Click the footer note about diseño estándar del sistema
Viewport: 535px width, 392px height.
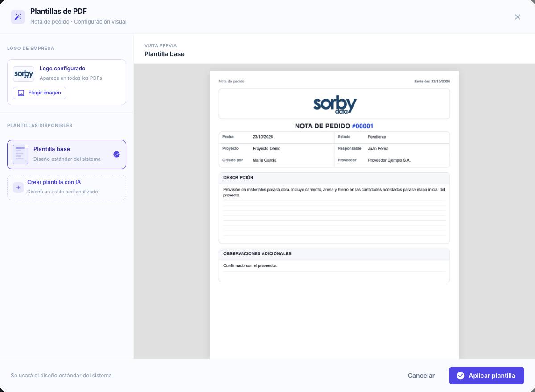(61, 376)
